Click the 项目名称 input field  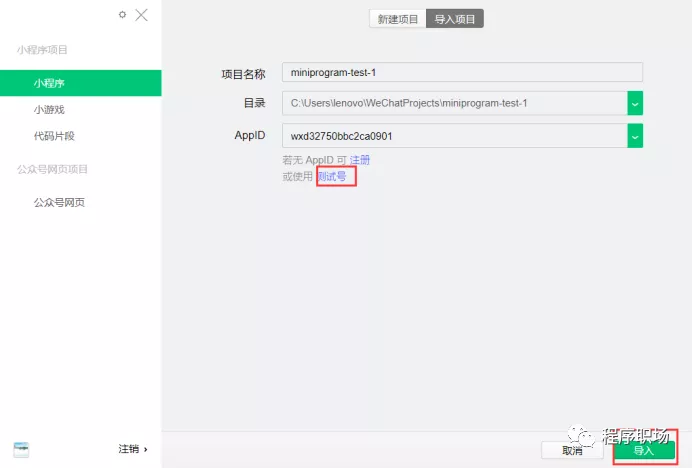point(462,72)
